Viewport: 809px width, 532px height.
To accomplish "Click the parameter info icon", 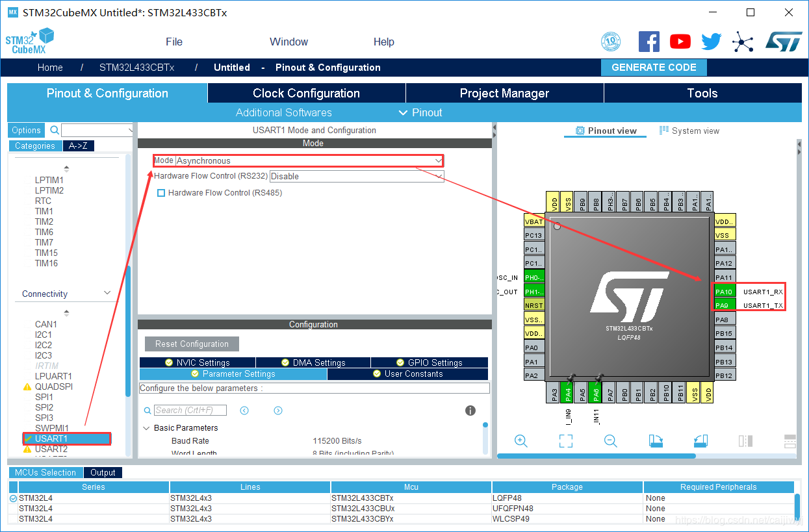I will 470,411.
